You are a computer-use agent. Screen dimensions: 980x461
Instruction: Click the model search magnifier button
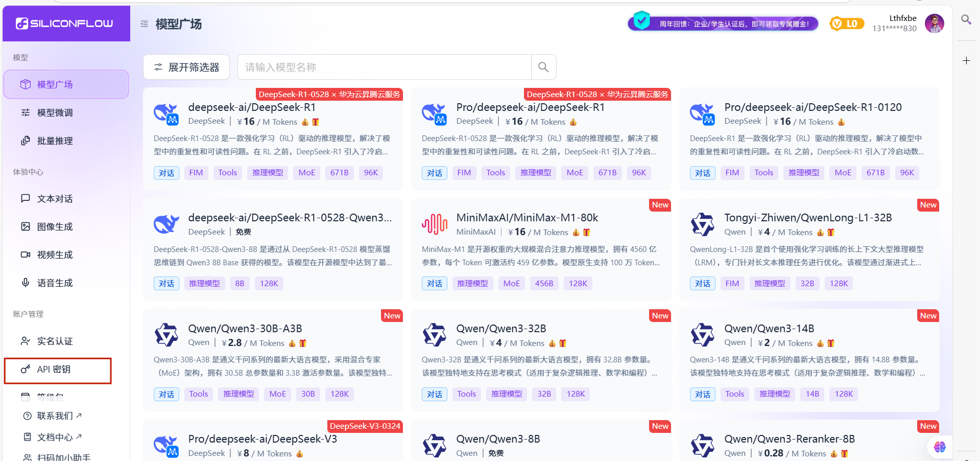click(x=543, y=67)
